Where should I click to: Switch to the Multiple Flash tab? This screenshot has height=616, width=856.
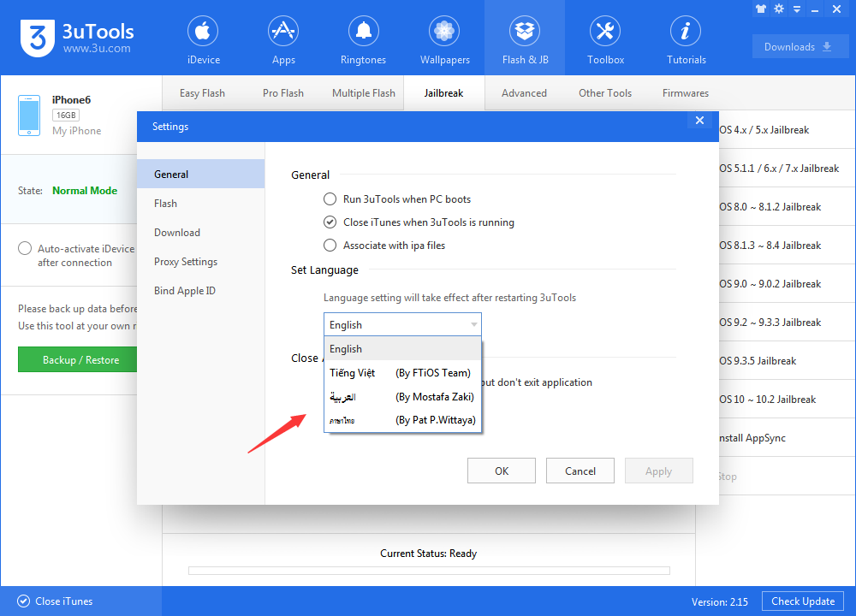(364, 93)
